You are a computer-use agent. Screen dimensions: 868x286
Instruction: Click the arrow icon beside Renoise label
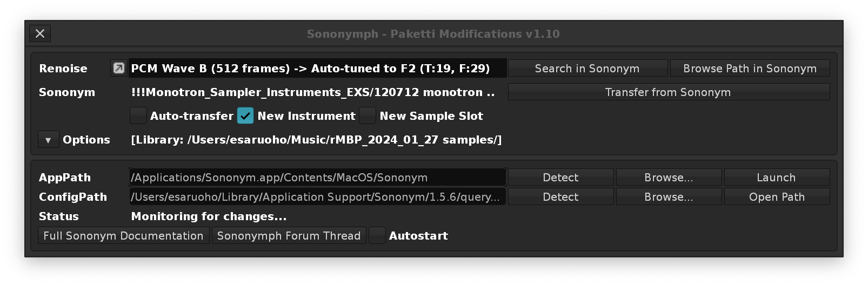pos(118,69)
